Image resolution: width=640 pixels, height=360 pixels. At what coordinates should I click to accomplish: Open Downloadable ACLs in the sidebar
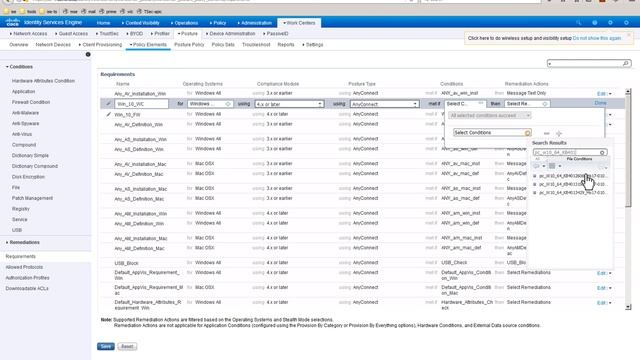[27, 288]
